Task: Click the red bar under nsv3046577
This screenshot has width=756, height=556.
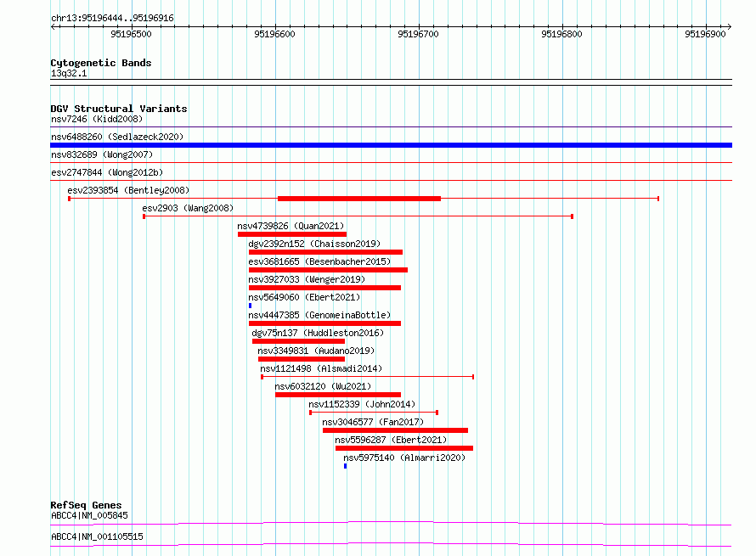Action: point(395,430)
